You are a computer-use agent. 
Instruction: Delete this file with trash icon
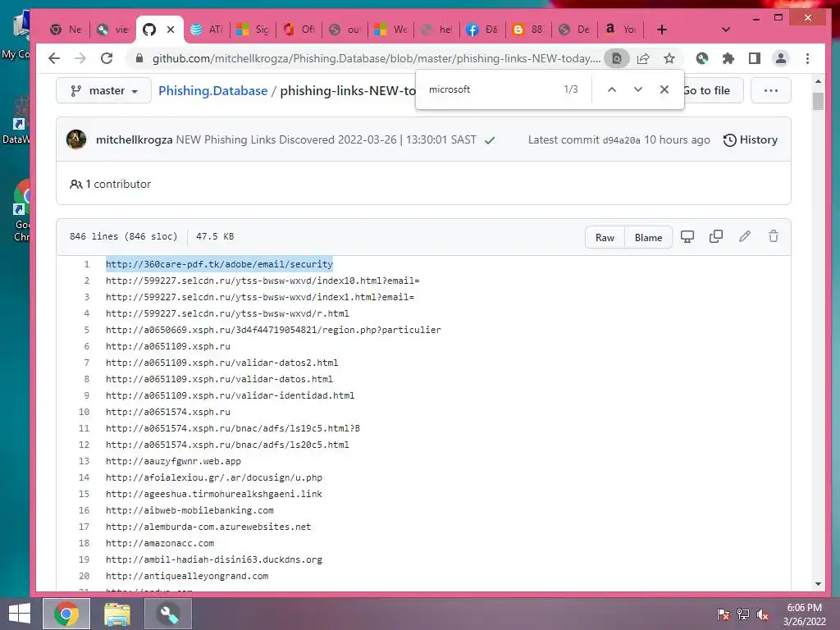pos(774,237)
